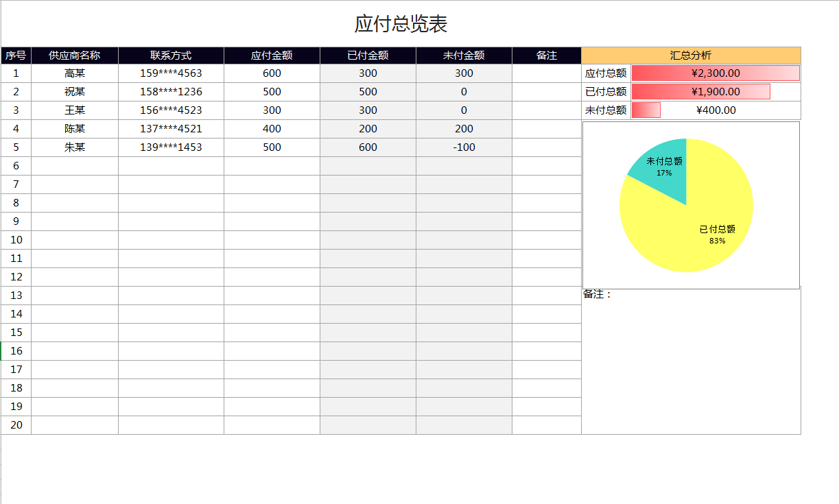
Task: Click the cell showing -100
Action: [x=463, y=147]
